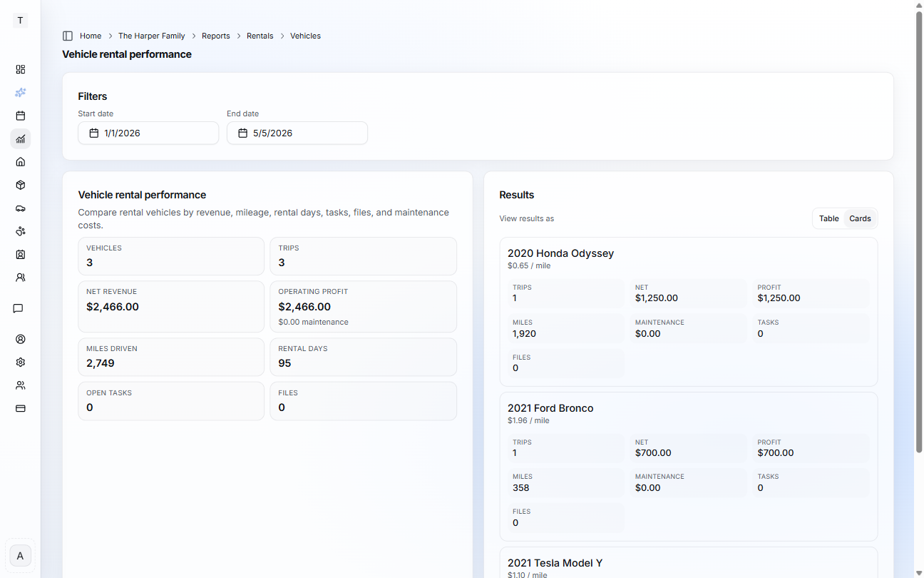
Task: Click the circled user profile sidebar icon
Action: pyautogui.click(x=21, y=339)
